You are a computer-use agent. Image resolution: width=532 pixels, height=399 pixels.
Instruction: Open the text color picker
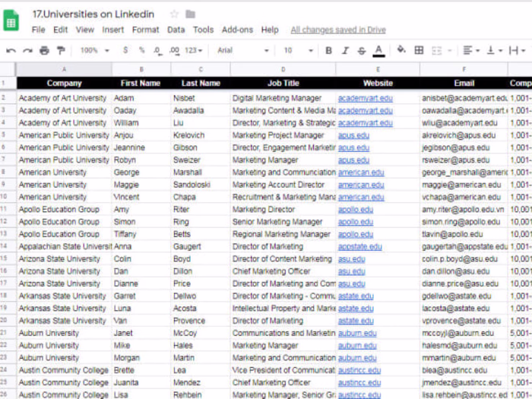coord(378,51)
